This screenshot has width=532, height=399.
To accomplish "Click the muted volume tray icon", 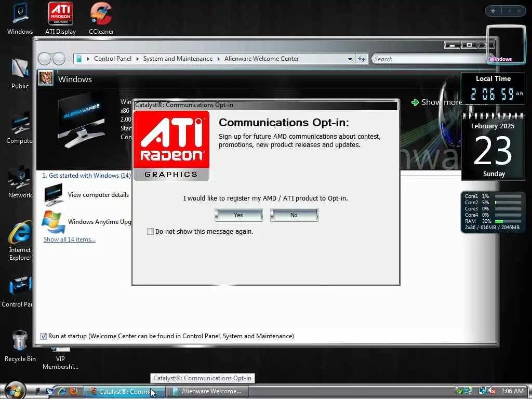I will tap(493, 391).
